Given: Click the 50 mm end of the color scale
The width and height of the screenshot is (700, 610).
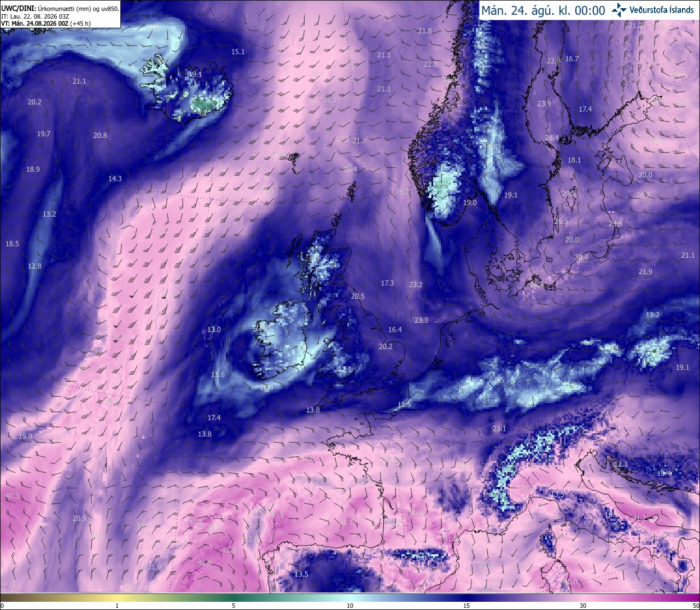Looking at the screenshot, I should click(696, 606).
